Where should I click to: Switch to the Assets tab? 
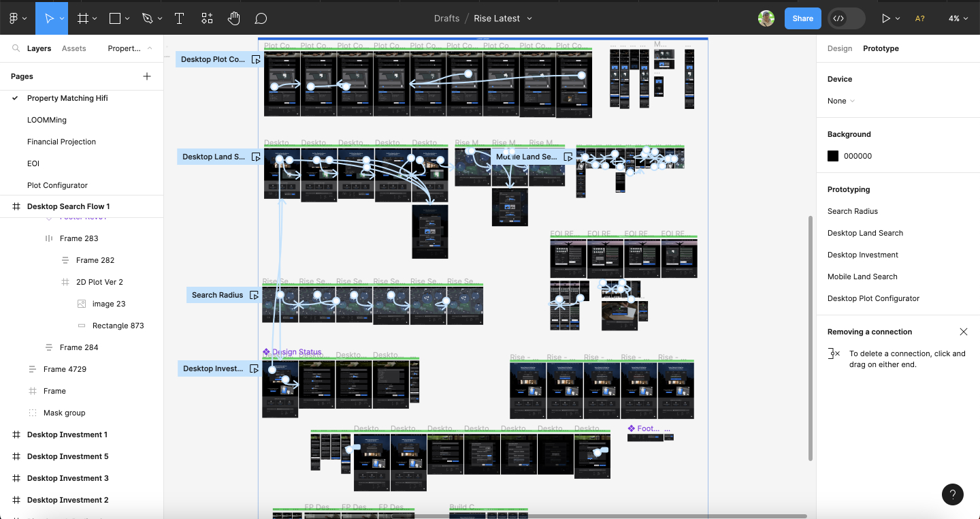coord(74,48)
